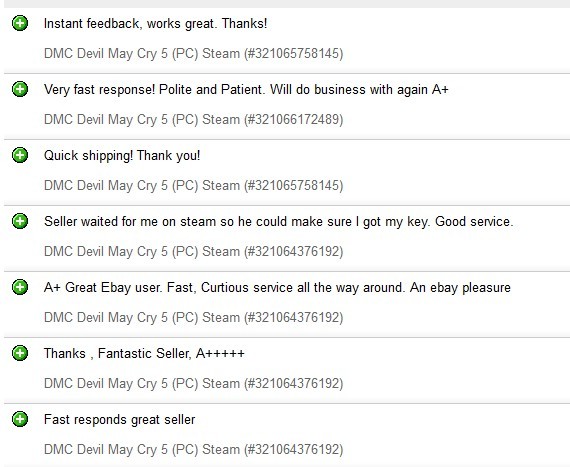Open the item link under "Seller waited for me on steam"
This screenshot has height=467, width=570.
[x=193, y=251]
